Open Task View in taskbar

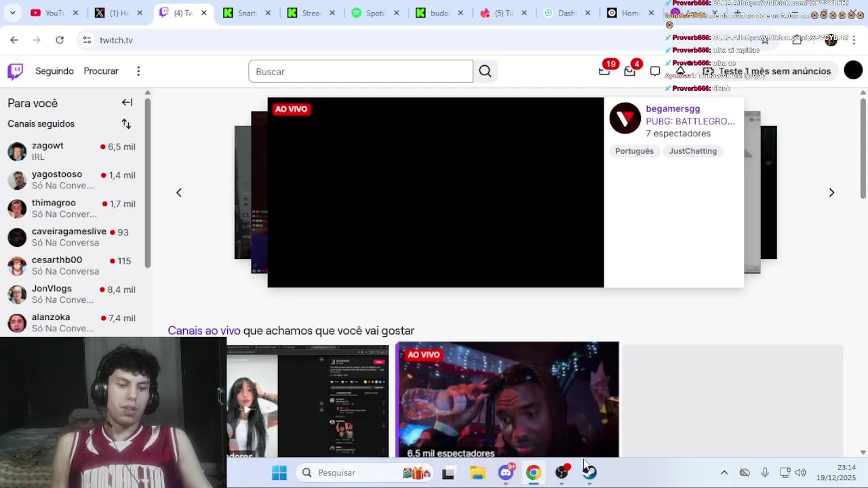click(x=448, y=473)
